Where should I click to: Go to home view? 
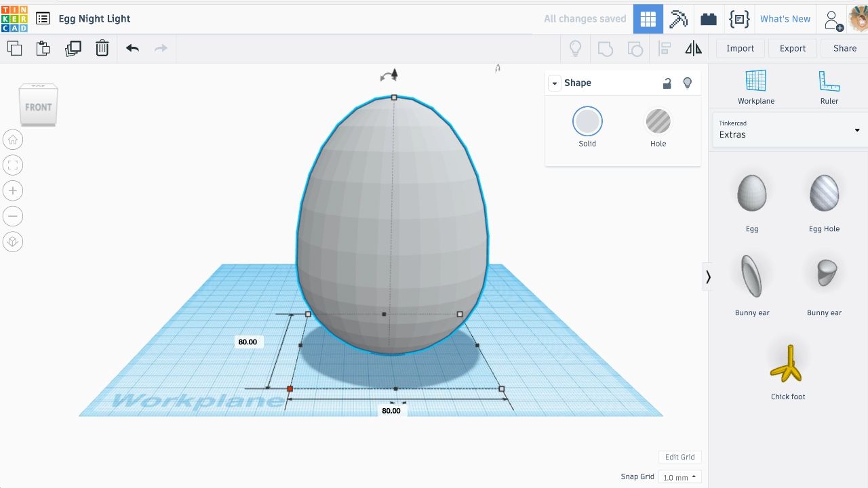13,140
